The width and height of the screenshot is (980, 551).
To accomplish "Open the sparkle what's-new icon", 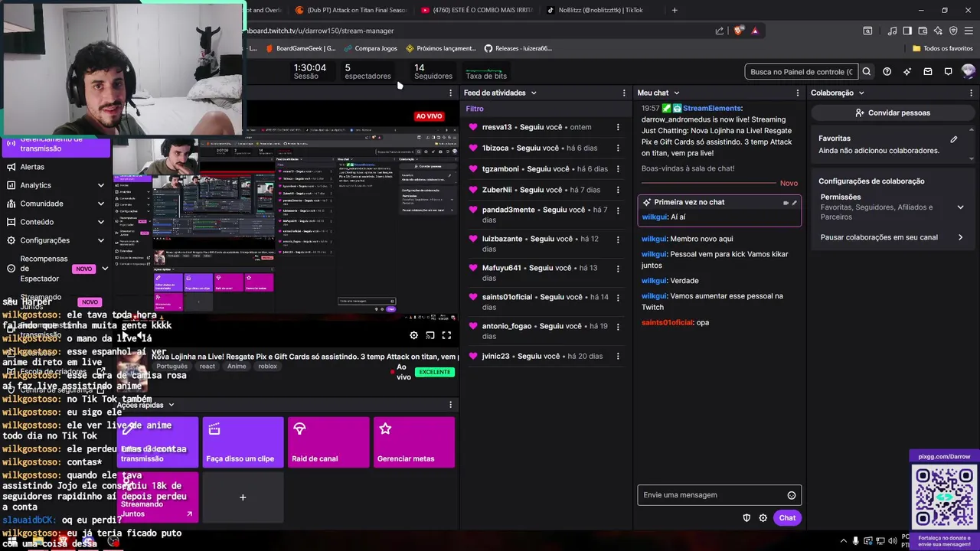I will tap(907, 72).
